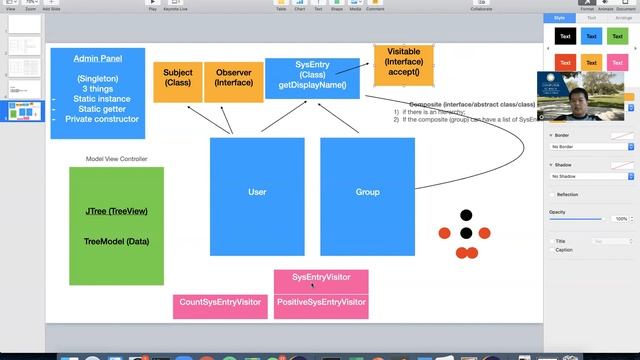Select the second slide thumbnail
The width and height of the screenshot is (640, 360).
(24, 46)
